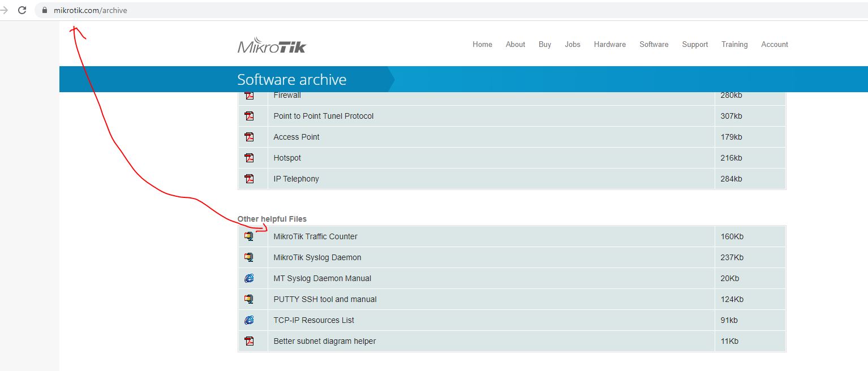Download PUTTY SSH tool and manual
The height and width of the screenshot is (371, 868).
325,299
